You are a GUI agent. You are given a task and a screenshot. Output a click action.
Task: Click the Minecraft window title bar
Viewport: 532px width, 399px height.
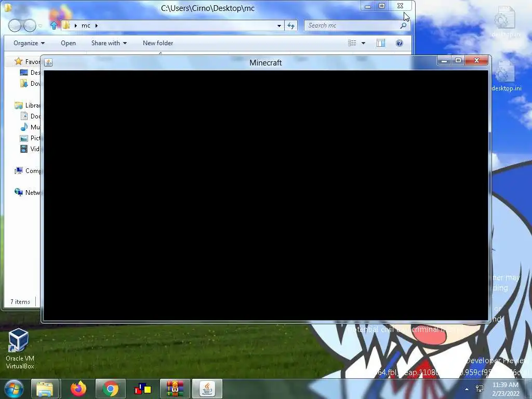265,63
